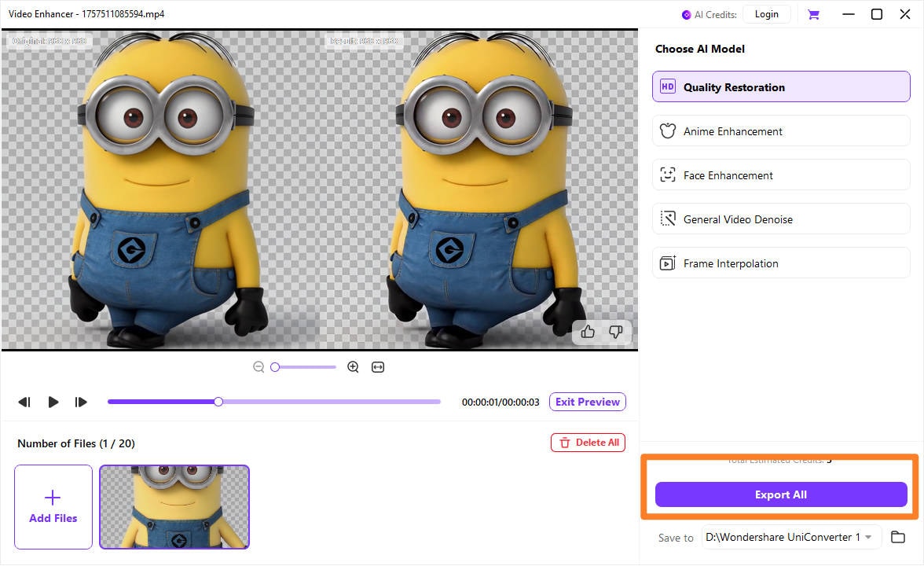The height and width of the screenshot is (566, 924).
Task: Select the minion video thumbnail
Action: point(174,507)
